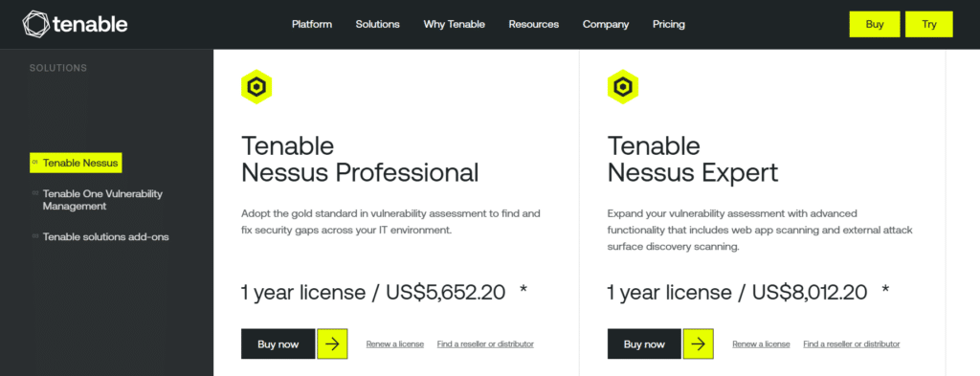Viewport: 980px width, 376px height.
Task: Open the Why Tenable menu
Action: (x=455, y=24)
